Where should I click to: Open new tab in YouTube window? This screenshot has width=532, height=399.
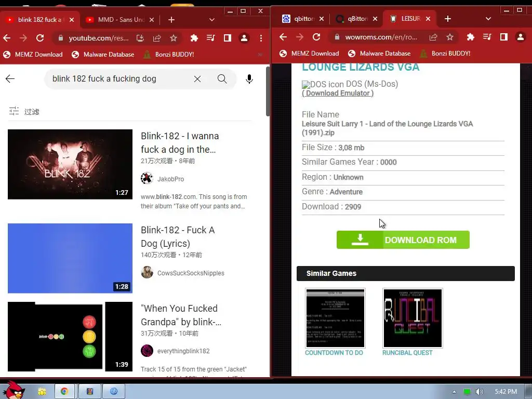[x=171, y=20]
